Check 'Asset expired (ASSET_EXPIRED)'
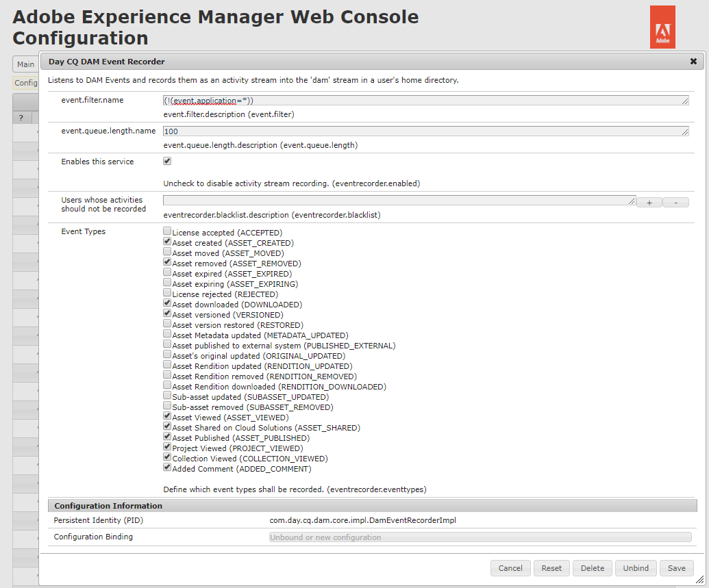The height and width of the screenshot is (588, 709). click(166, 273)
